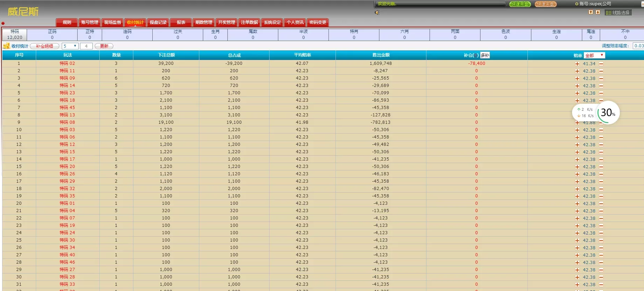The image size is (644, 291).
Task: Click the 调整赔率幅度 input field
Action: coord(638,46)
